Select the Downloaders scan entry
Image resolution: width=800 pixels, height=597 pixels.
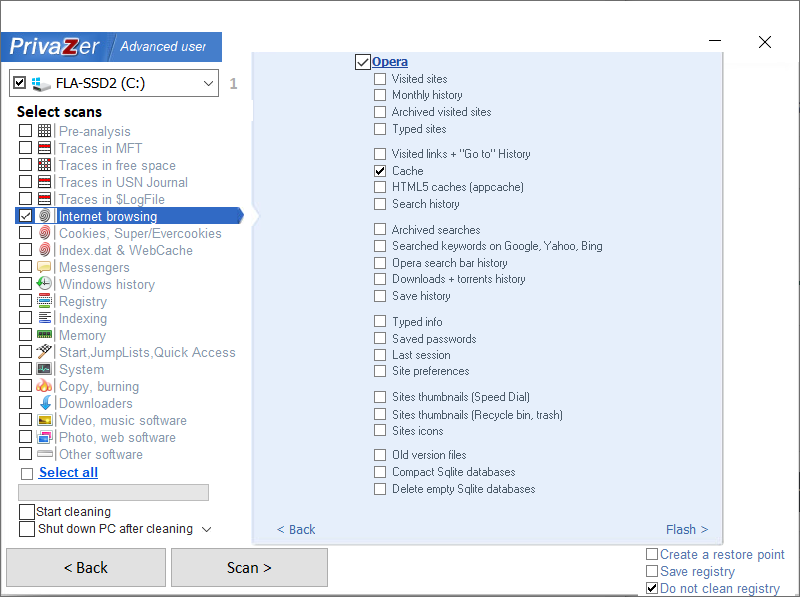pos(95,403)
